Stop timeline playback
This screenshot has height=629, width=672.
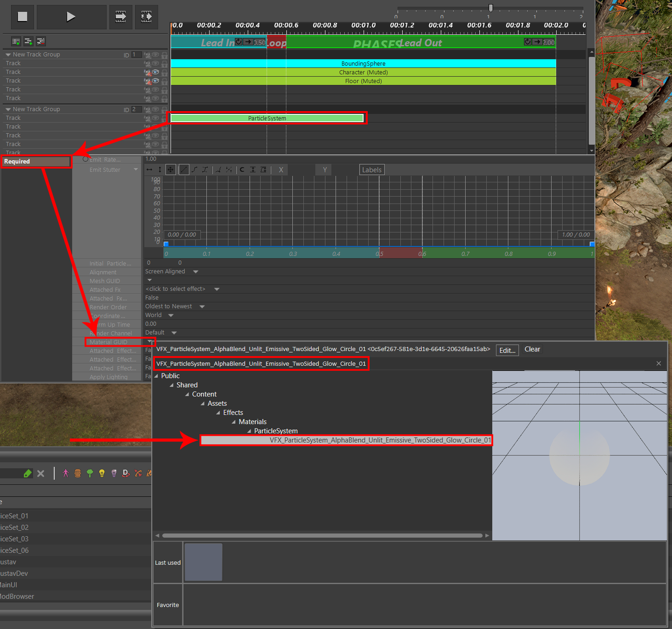point(22,17)
